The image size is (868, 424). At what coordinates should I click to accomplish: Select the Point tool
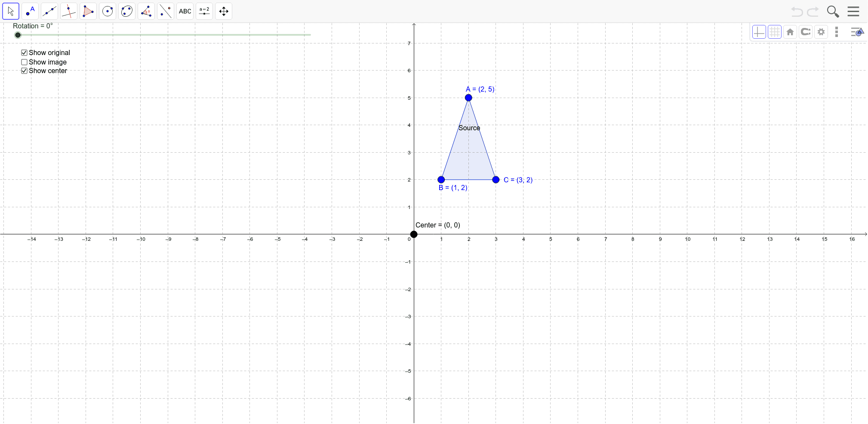coord(30,11)
